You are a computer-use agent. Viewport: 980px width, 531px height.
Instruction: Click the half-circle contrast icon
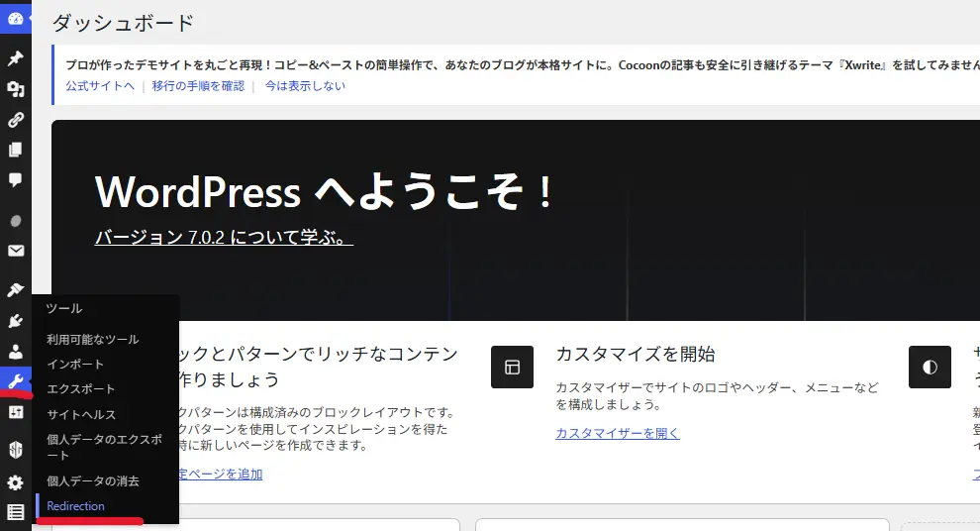coord(930,368)
